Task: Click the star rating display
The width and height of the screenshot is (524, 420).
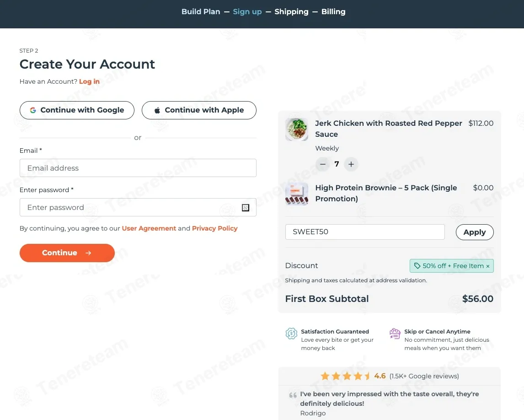Action: [x=345, y=376]
